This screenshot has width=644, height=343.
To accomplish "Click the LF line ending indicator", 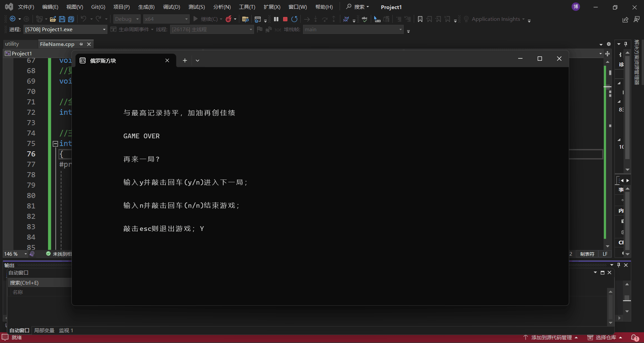I will tap(605, 254).
